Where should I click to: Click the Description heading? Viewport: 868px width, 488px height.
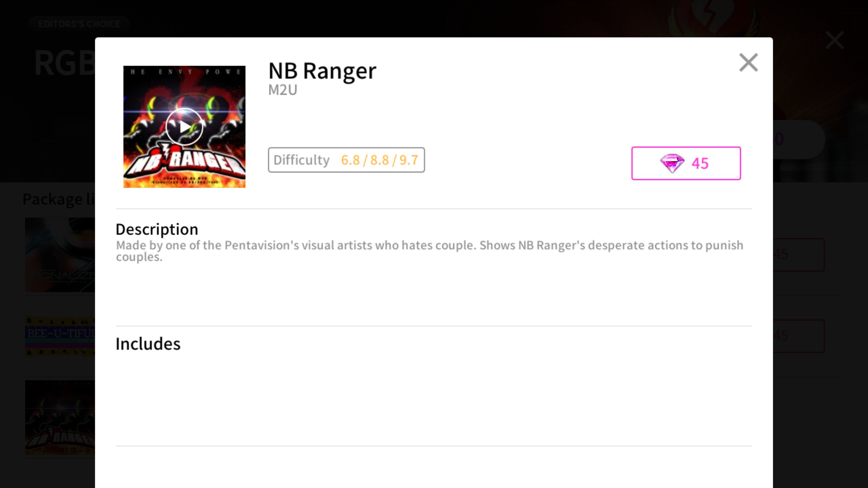pyautogui.click(x=157, y=229)
